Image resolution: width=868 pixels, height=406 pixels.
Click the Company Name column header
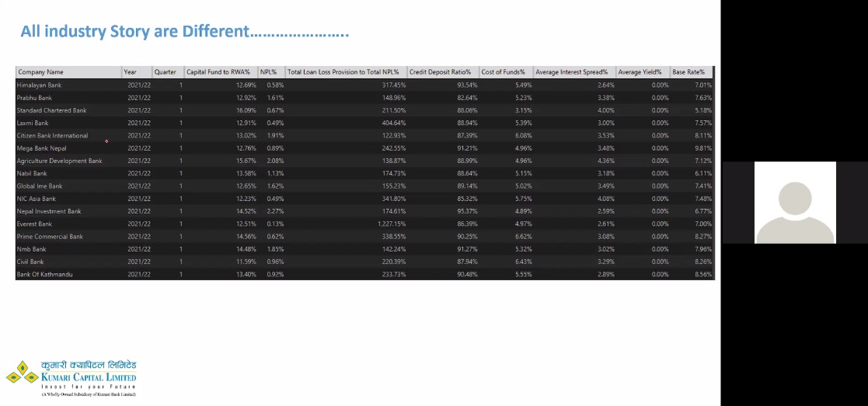click(x=68, y=72)
